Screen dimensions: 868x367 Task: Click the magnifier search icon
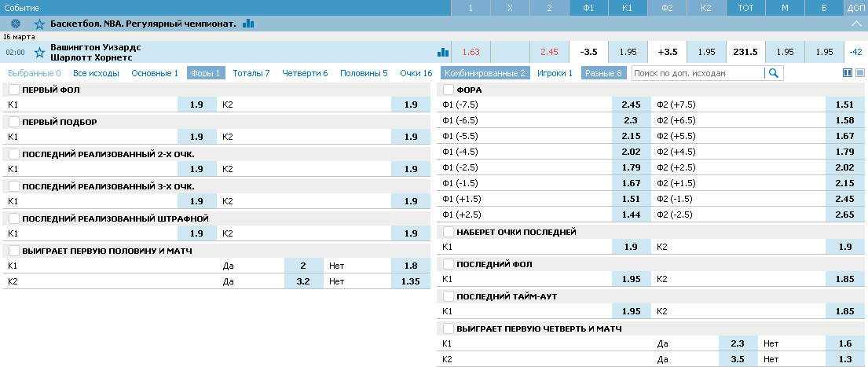(774, 73)
